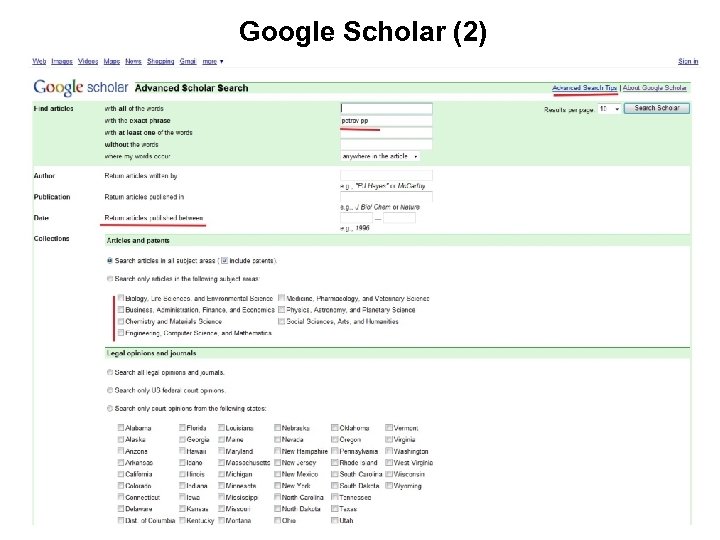The image size is (720, 540).
Task: Check Engineering, Computer Science, and Mathematics
Action: point(121,333)
